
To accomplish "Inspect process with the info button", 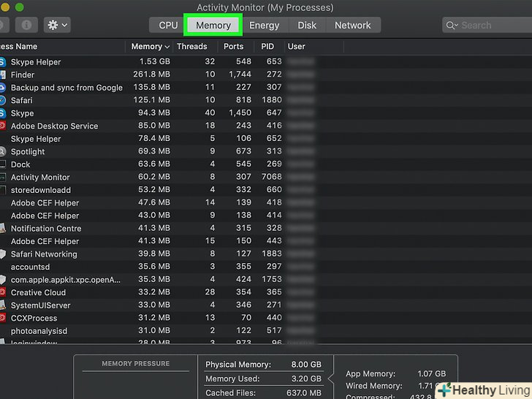I will point(26,25).
